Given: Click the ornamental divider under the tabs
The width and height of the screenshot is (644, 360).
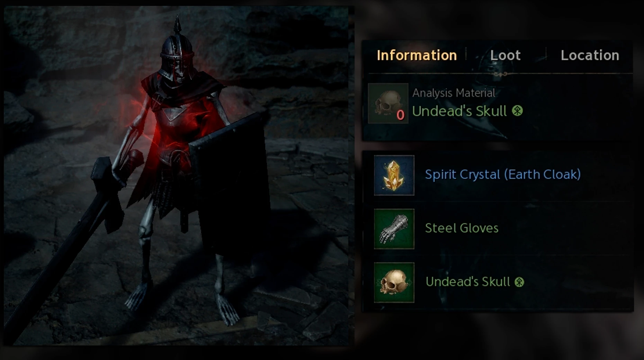Looking at the screenshot, I should pyautogui.click(x=501, y=74).
